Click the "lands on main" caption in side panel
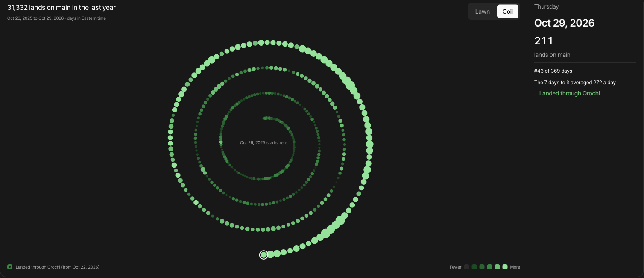644x278 pixels. point(552,55)
